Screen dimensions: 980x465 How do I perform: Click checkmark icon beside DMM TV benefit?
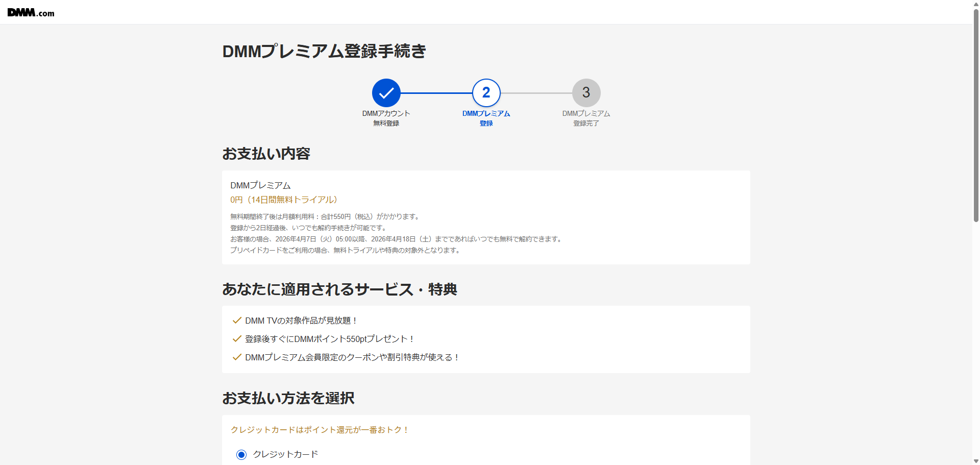click(x=237, y=321)
